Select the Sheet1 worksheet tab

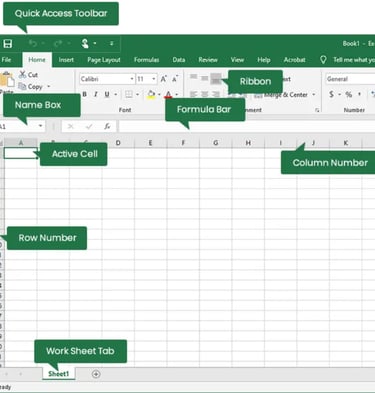click(59, 374)
